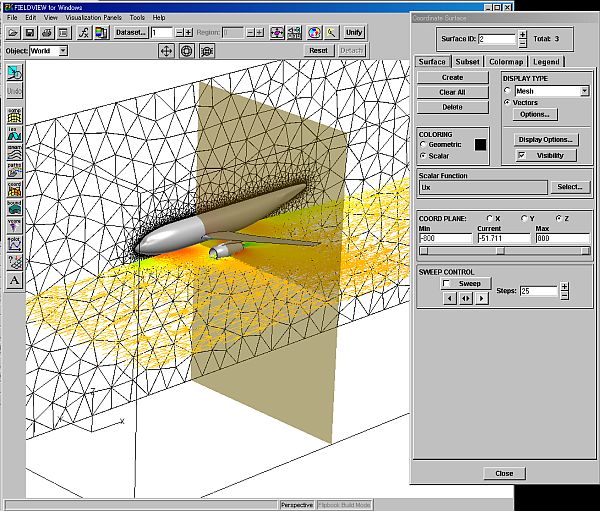Toggle the Visibility checkbox
Screen dimensions: 600x511
[522, 156]
